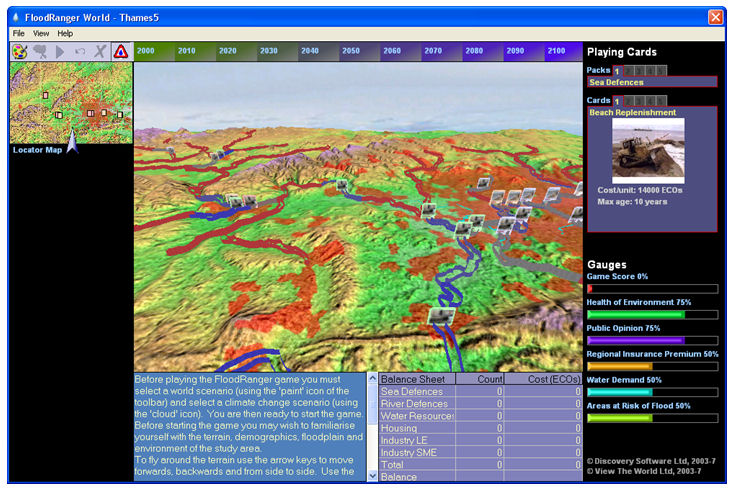Image resolution: width=734 pixels, height=492 pixels.
Task: Click the undo arrow toolbar icon
Action: coord(80,51)
